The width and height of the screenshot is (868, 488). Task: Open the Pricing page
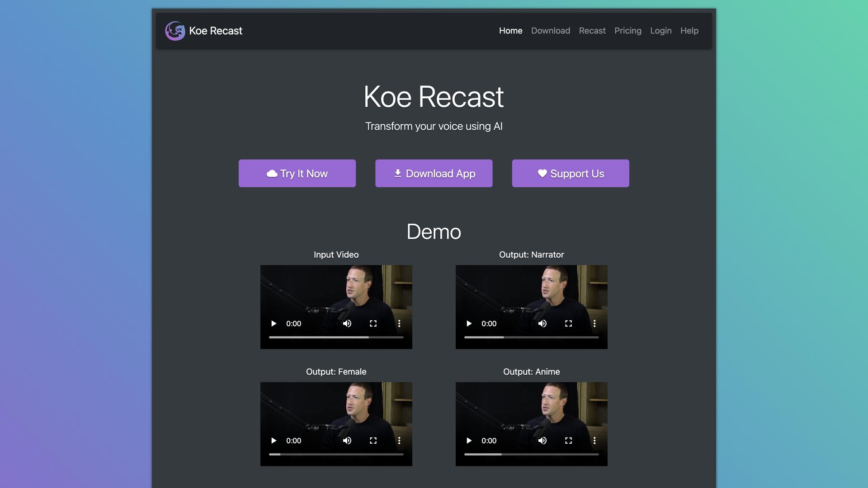coord(627,31)
